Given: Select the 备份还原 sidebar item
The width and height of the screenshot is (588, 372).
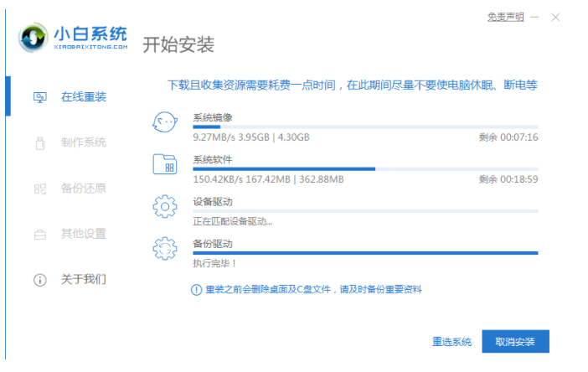Looking at the screenshot, I should point(83,189).
